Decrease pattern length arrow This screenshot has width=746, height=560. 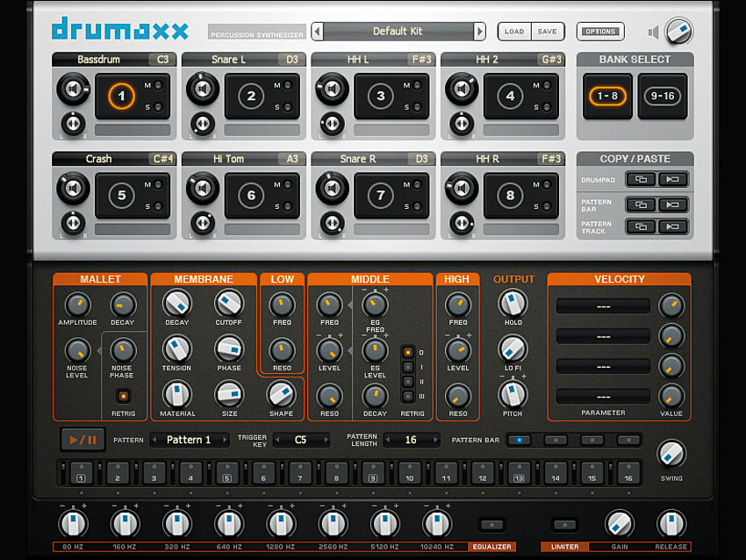click(388, 440)
